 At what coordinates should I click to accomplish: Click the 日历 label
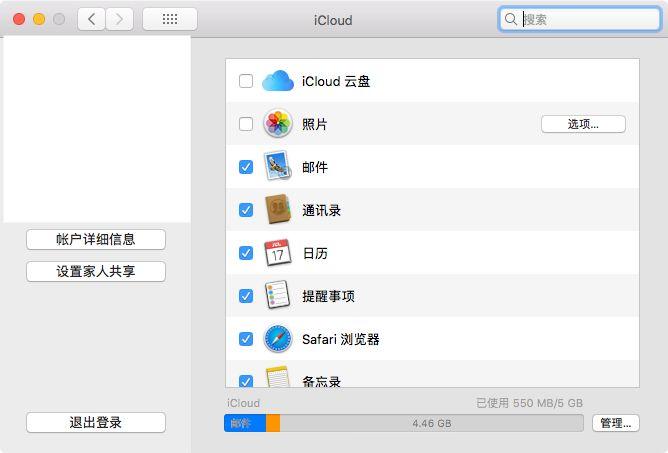pyautogui.click(x=315, y=253)
